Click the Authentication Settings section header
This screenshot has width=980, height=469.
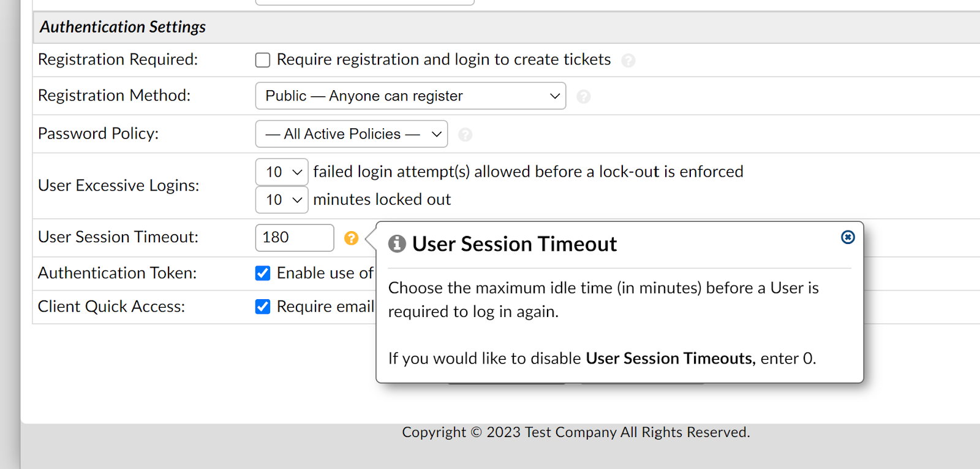click(x=123, y=27)
